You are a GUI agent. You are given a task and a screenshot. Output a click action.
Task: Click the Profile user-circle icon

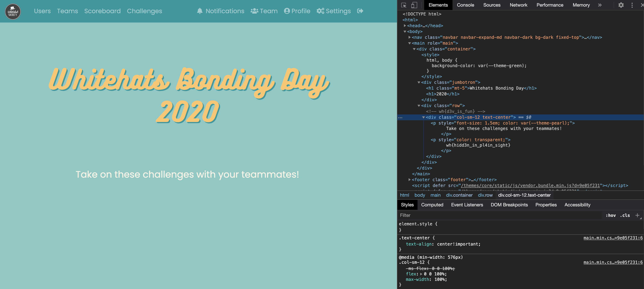click(287, 11)
